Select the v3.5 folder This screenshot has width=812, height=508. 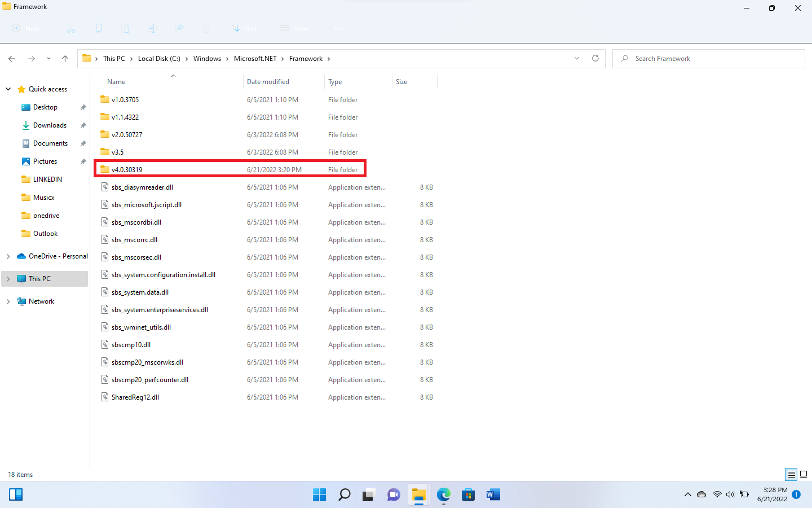pyautogui.click(x=117, y=152)
